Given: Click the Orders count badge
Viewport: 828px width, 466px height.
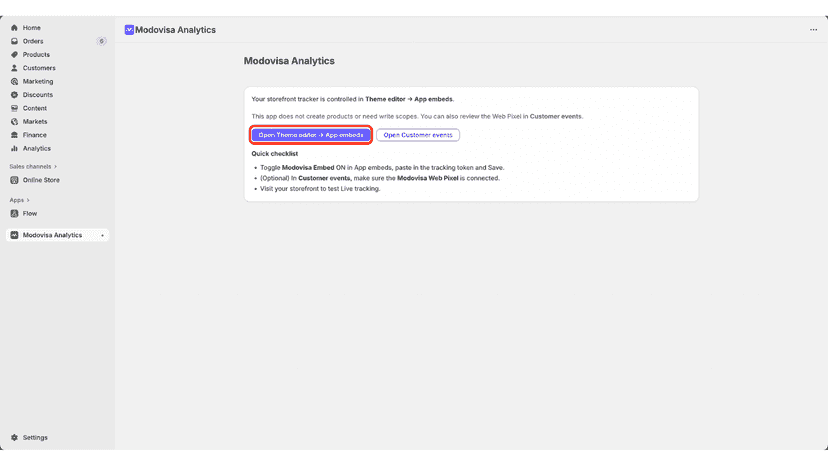Looking at the screenshot, I should [x=101, y=41].
